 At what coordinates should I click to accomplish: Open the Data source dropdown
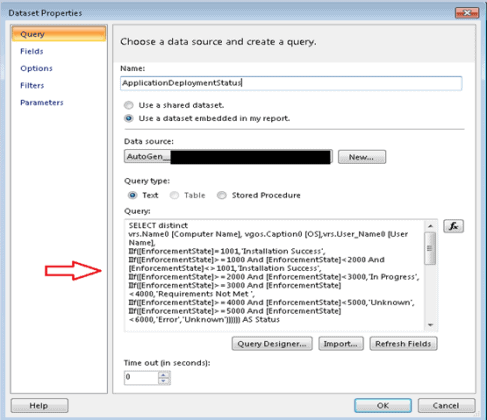[x=228, y=157]
